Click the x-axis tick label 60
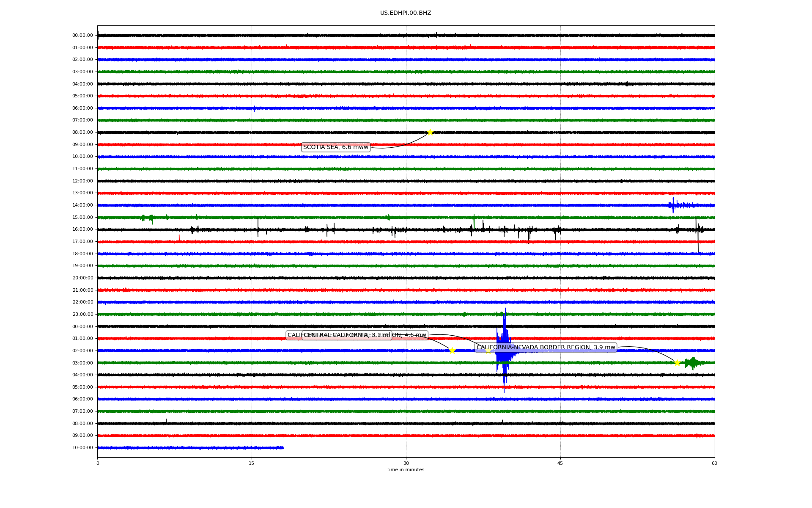 pos(714,464)
